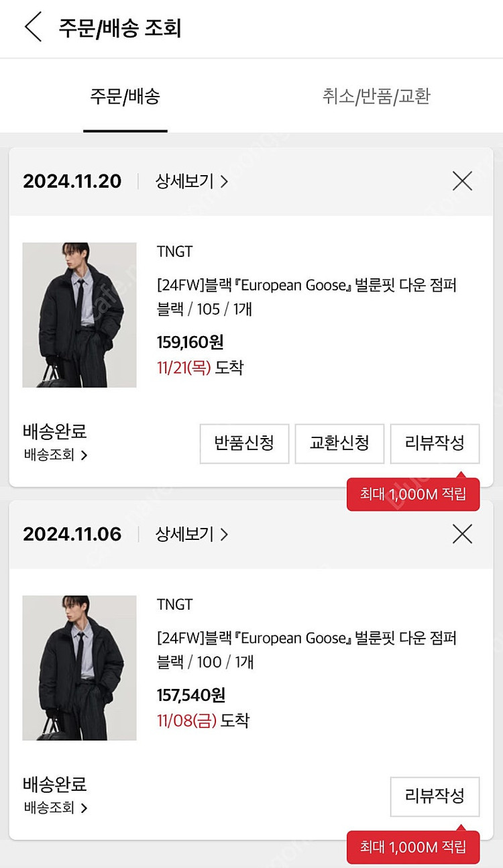Open 상세보기 for the 2024.11.06 order
The image size is (503, 868).
click(x=192, y=534)
